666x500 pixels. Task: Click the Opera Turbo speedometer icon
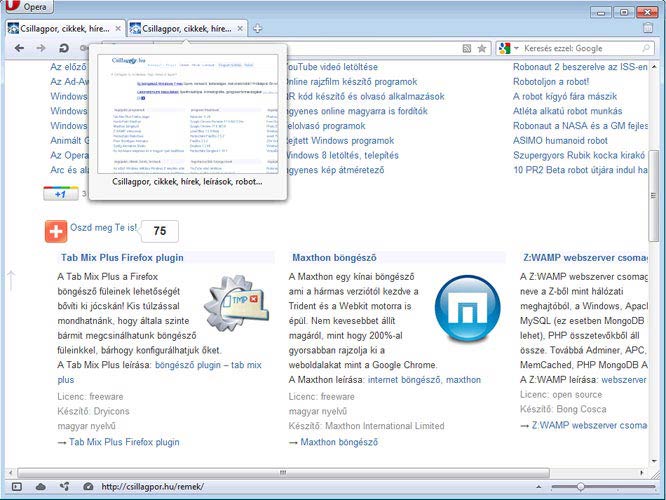click(x=88, y=487)
